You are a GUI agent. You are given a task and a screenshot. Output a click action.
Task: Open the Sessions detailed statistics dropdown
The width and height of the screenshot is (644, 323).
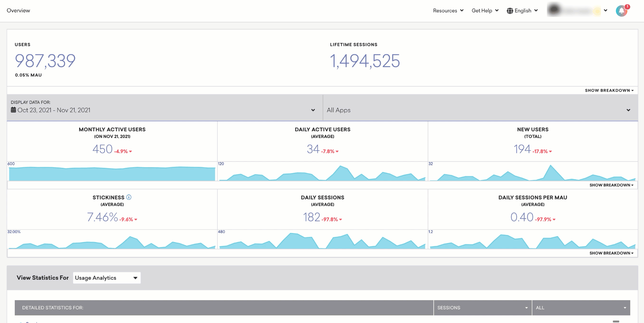(482, 308)
